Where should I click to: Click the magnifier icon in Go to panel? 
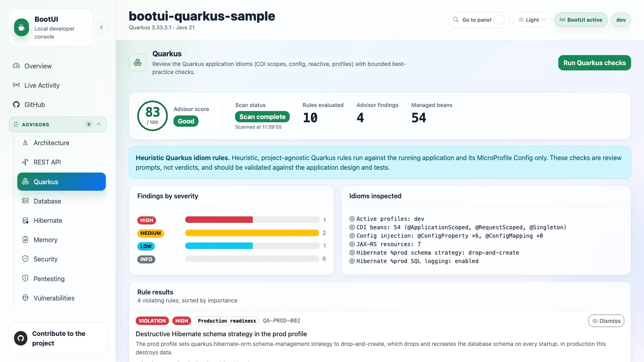(456, 19)
